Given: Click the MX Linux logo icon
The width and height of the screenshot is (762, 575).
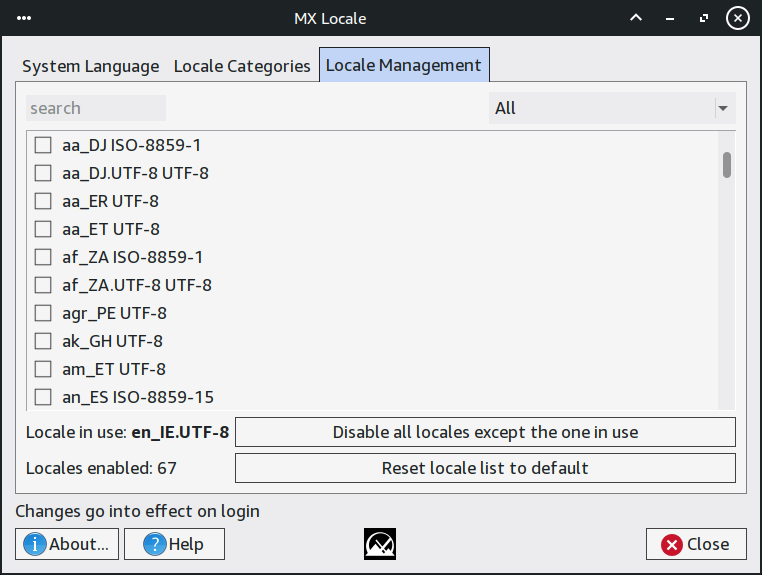Looking at the screenshot, I should [x=380, y=544].
